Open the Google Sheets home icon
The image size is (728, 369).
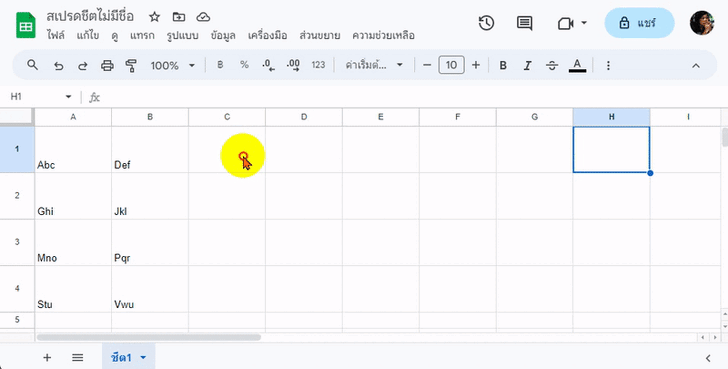[x=26, y=25]
